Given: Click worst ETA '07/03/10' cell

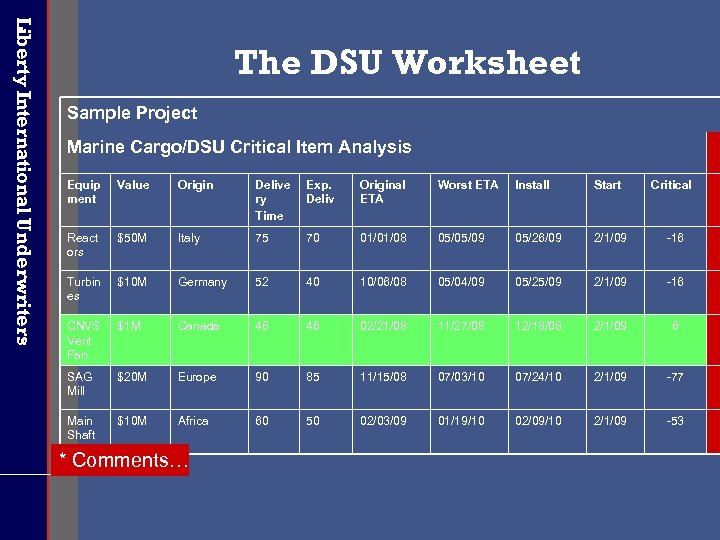Looking at the screenshot, I should pos(469,388).
